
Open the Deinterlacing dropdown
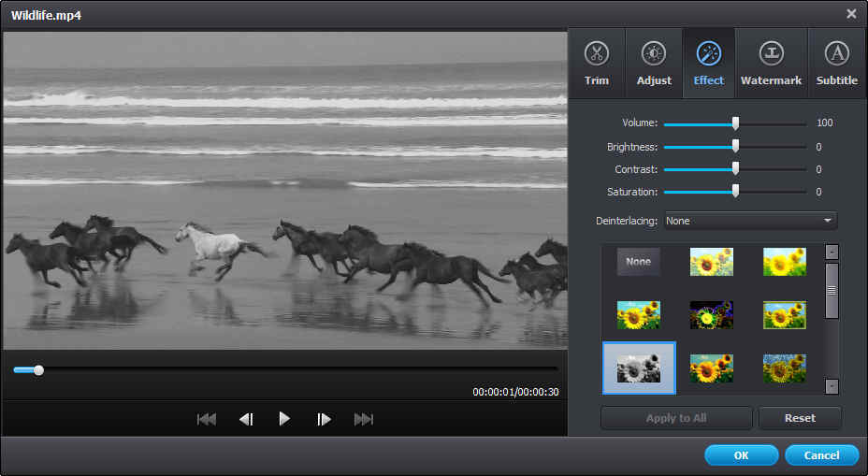(751, 221)
